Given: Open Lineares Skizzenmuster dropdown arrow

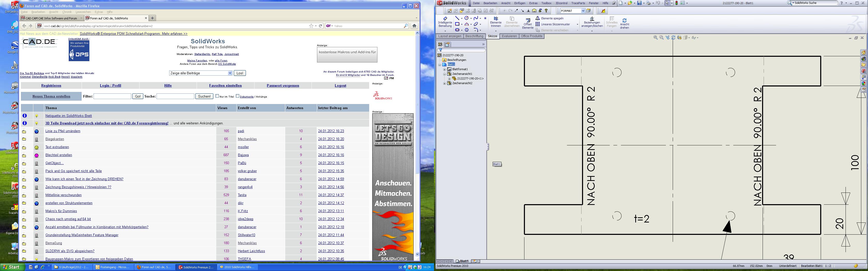Looking at the screenshot, I should [x=577, y=24].
